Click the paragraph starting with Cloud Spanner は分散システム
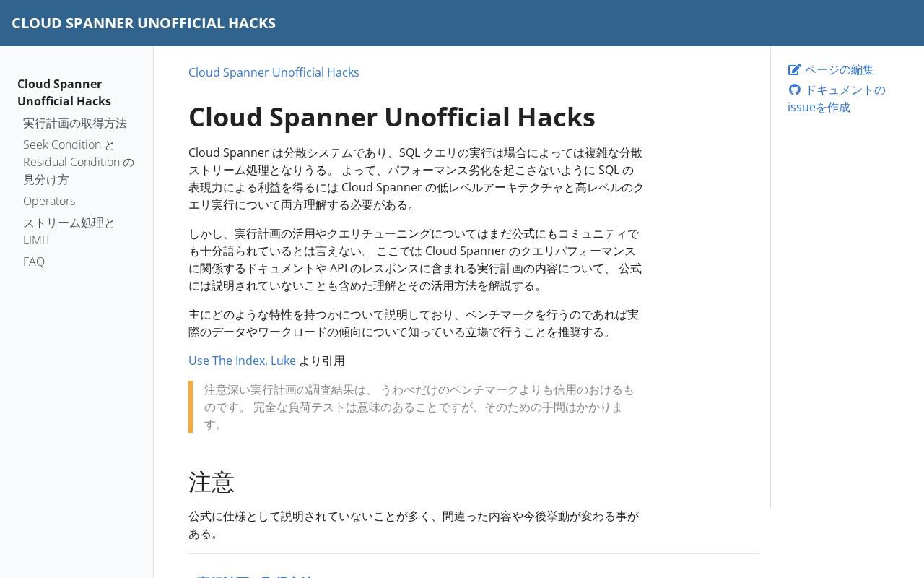 (416, 178)
